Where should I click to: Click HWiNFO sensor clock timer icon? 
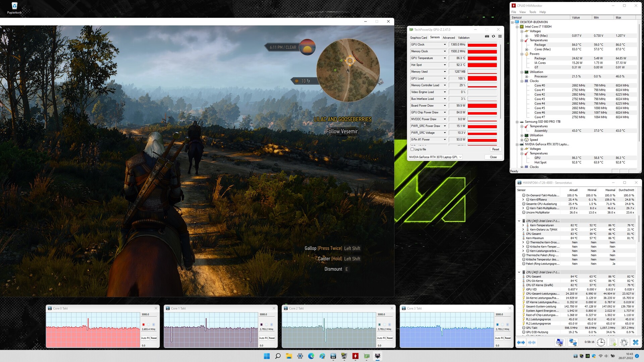pyautogui.click(x=601, y=342)
